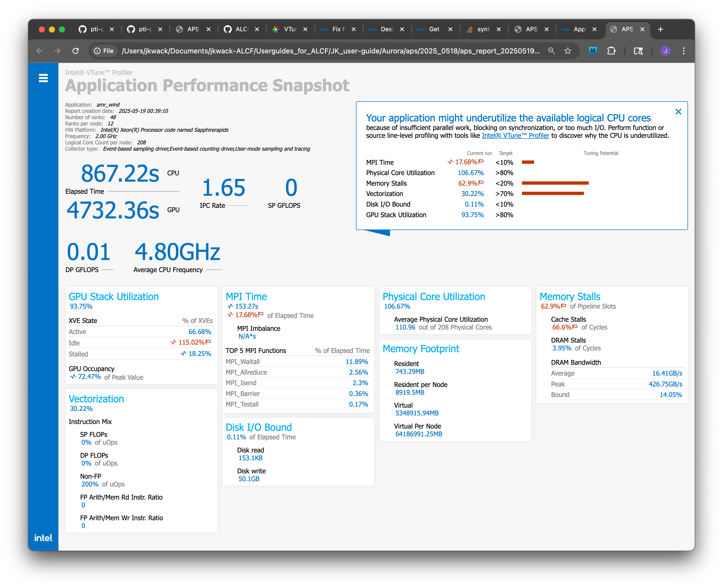
Task: Click the blue M extension icon
Action: 593,51
